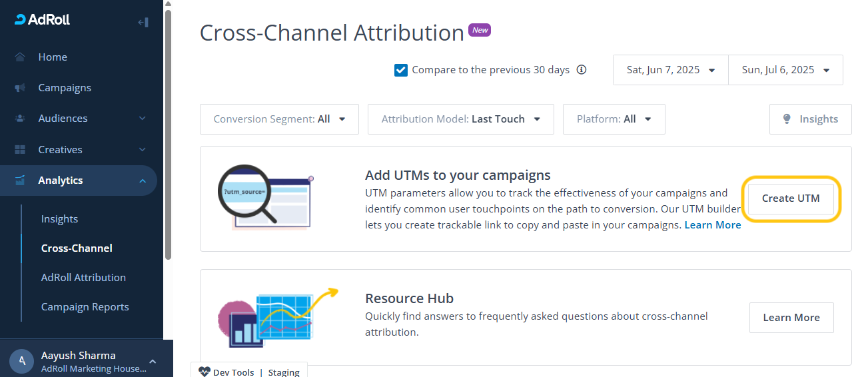Collapse the Analytics menu section
This screenshot has width=868, height=377.
[143, 181]
